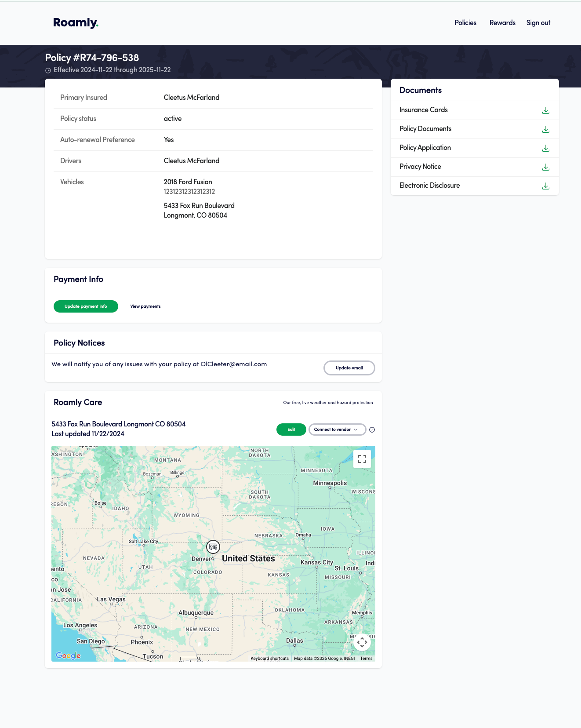
Task: Click Insurance Cards document label
Action: (x=424, y=110)
